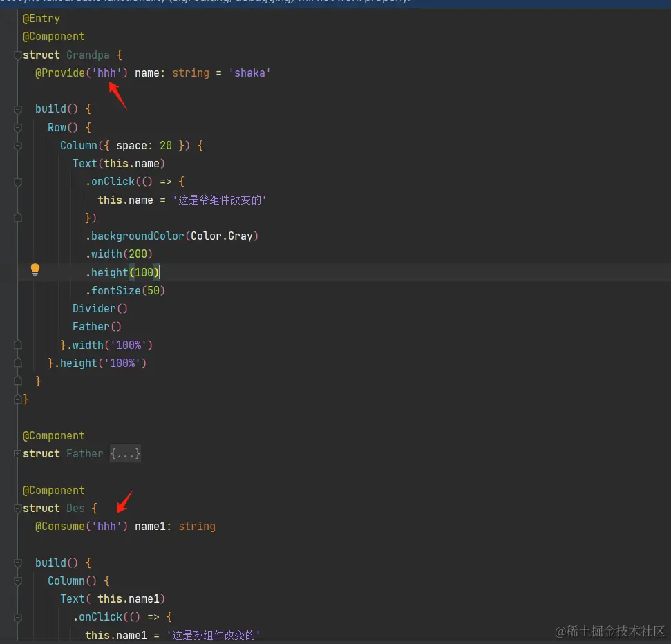This screenshot has height=644, width=671.
Task: Collapse the struct Grandpa fold marker
Action: point(17,55)
